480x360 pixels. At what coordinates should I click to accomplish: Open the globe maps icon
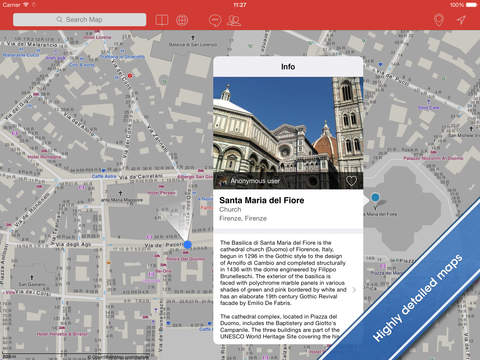[x=182, y=20]
